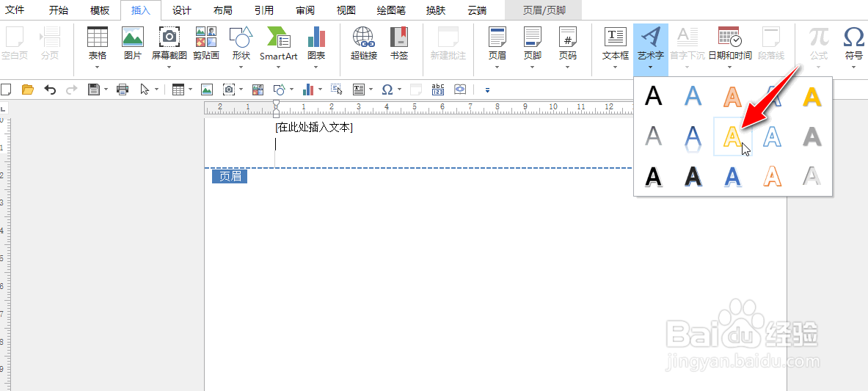This screenshot has height=391, width=868.
Task: Select the arrow pointer tool in quick toolbar
Action: coord(145,89)
